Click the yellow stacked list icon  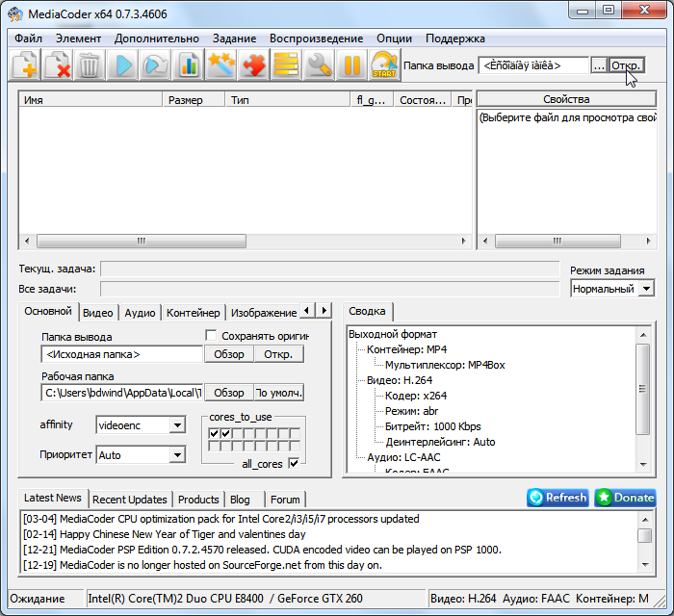286,65
